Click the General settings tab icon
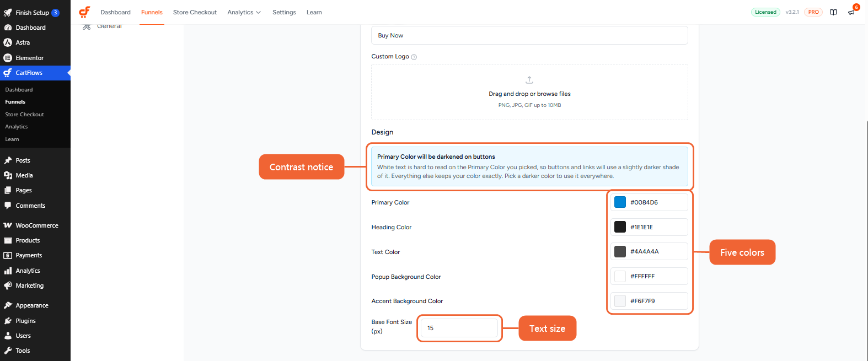This screenshot has height=361, width=868. [87, 26]
